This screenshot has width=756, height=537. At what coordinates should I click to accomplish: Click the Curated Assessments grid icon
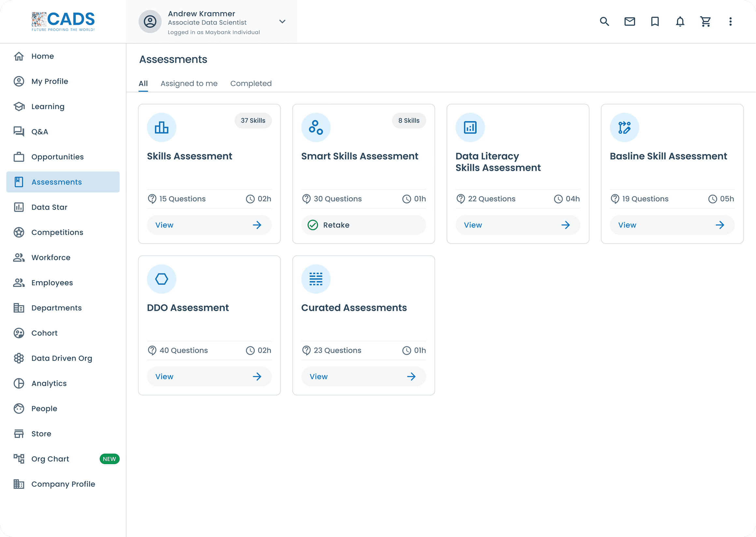click(x=316, y=279)
